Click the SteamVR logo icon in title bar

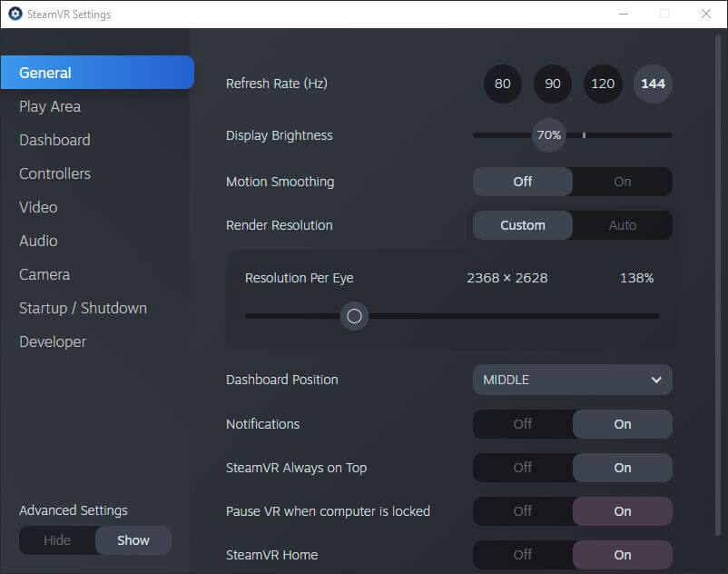[15, 14]
